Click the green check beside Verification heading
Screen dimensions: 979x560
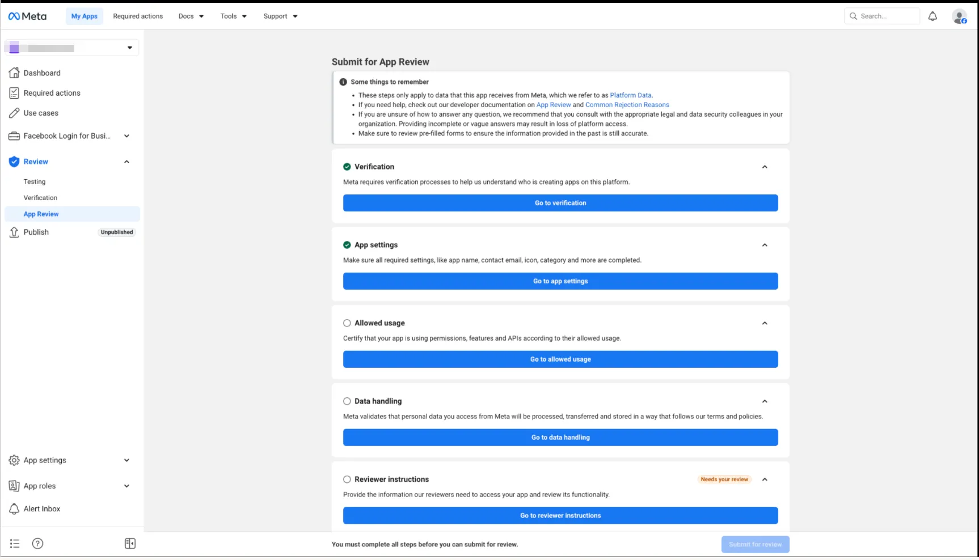point(347,167)
